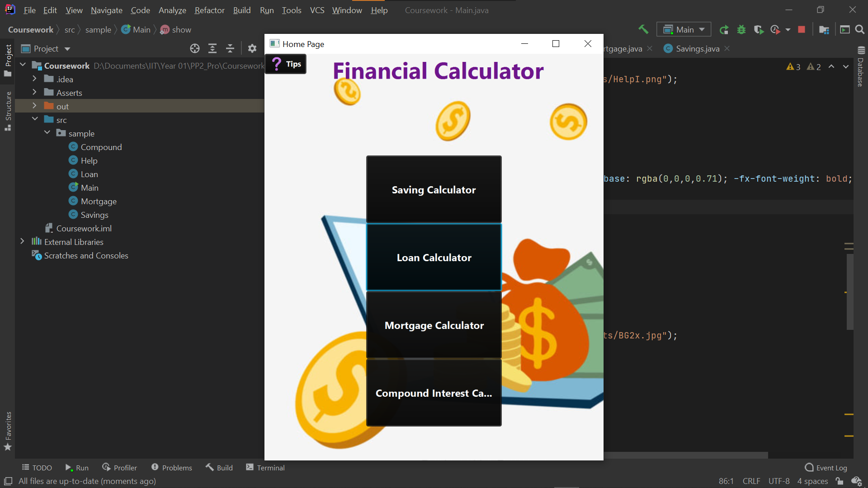Click the locate target crosshair icon

click(x=195, y=48)
